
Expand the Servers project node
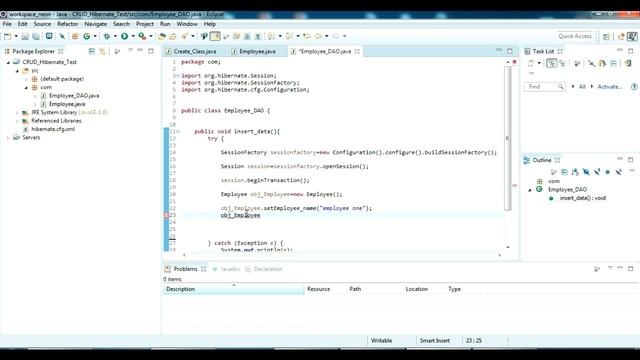click(x=8, y=138)
